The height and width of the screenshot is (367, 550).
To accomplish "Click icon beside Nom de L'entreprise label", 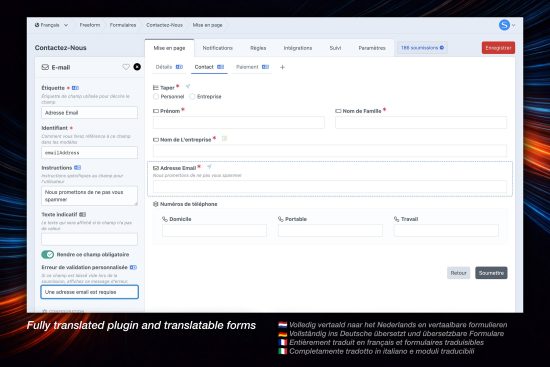I will (x=224, y=139).
